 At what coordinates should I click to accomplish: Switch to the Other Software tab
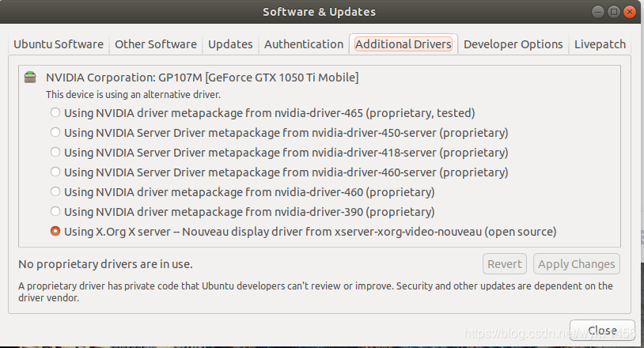(156, 44)
